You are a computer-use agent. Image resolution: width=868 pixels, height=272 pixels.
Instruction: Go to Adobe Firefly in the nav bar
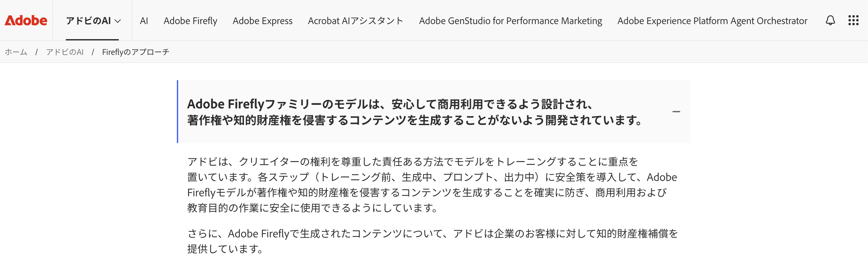[x=190, y=21]
